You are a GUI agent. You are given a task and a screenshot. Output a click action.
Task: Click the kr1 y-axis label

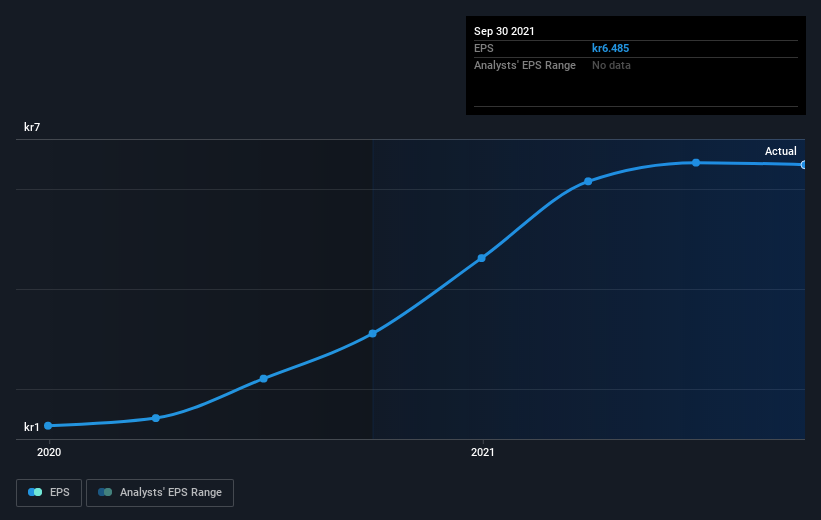coord(31,427)
